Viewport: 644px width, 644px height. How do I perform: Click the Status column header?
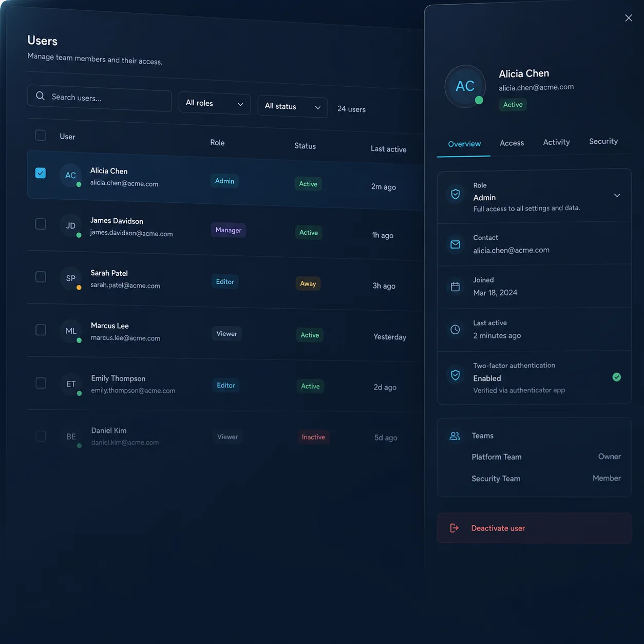point(305,146)
